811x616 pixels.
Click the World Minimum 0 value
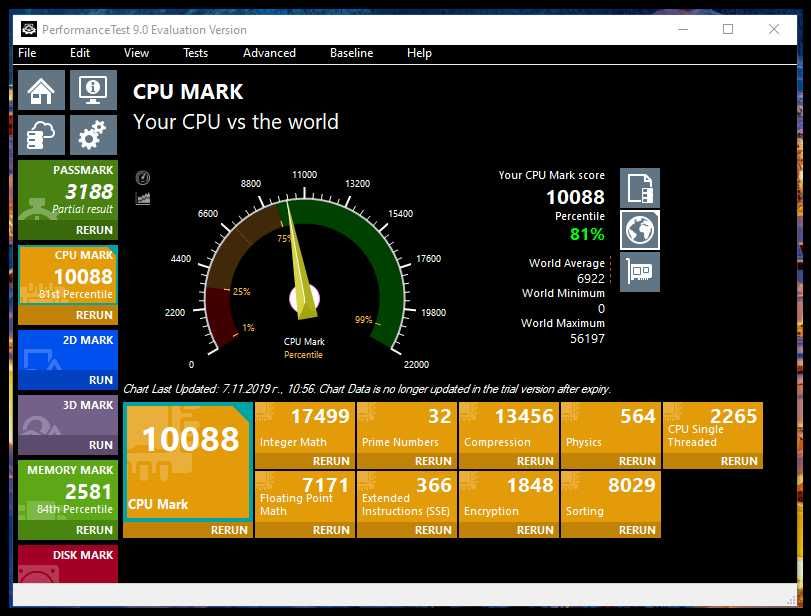point(601,309)
